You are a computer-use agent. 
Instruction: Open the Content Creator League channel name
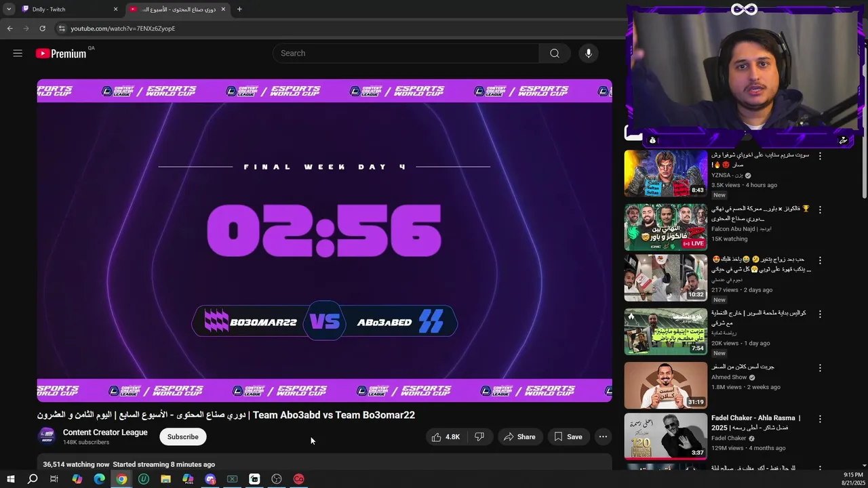[x=105, y=432]
